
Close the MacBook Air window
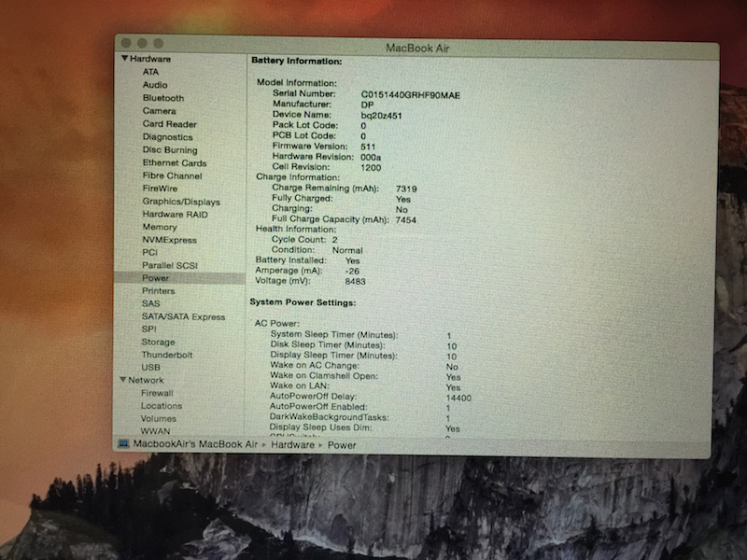(126, 43)
